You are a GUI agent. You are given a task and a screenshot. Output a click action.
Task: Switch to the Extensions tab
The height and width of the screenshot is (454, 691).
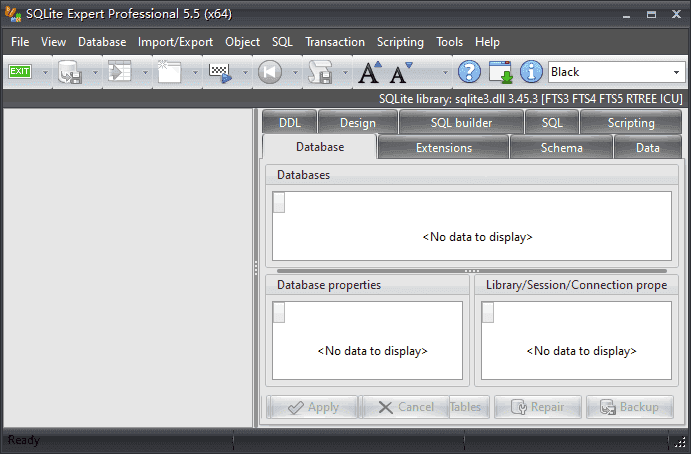coord(443,148)
